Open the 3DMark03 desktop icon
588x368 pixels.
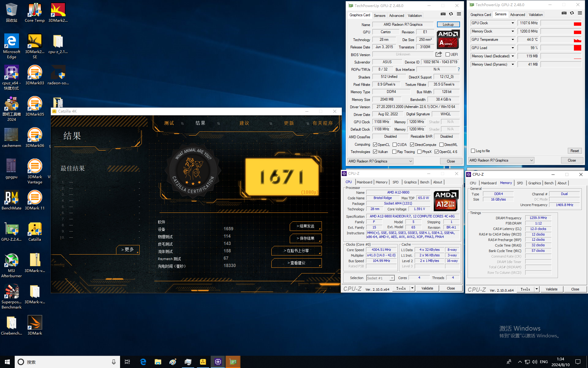click(x=35, y=75)
